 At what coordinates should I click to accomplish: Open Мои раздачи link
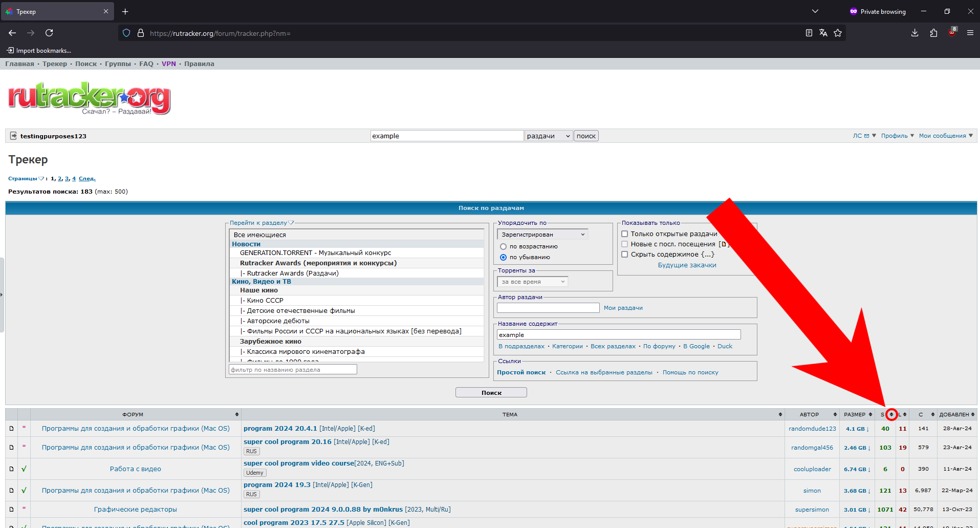pyautogui.click(x=623, y=308)
